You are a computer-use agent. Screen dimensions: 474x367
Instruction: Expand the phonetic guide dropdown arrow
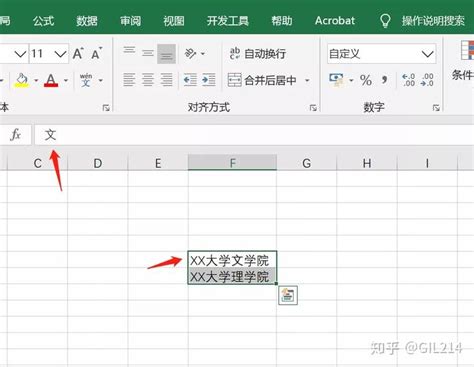pyautogui.click(x=101, y=80)
